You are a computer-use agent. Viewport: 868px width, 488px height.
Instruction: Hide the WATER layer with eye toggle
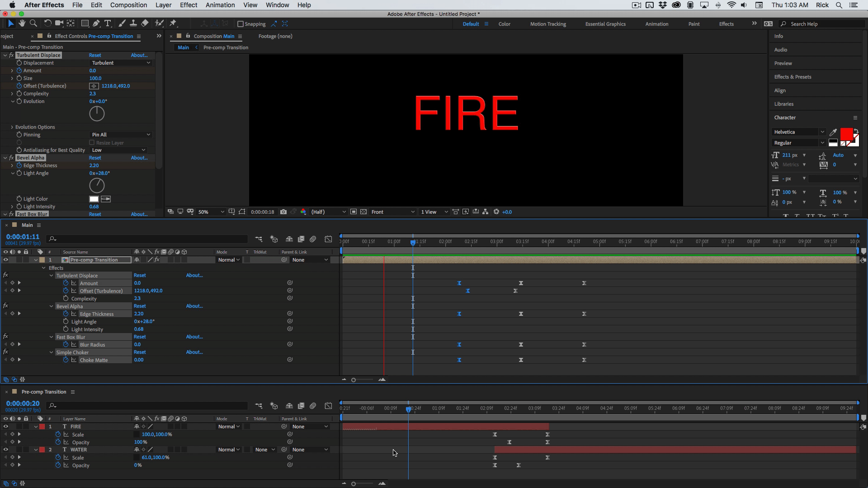coord(6,450)
